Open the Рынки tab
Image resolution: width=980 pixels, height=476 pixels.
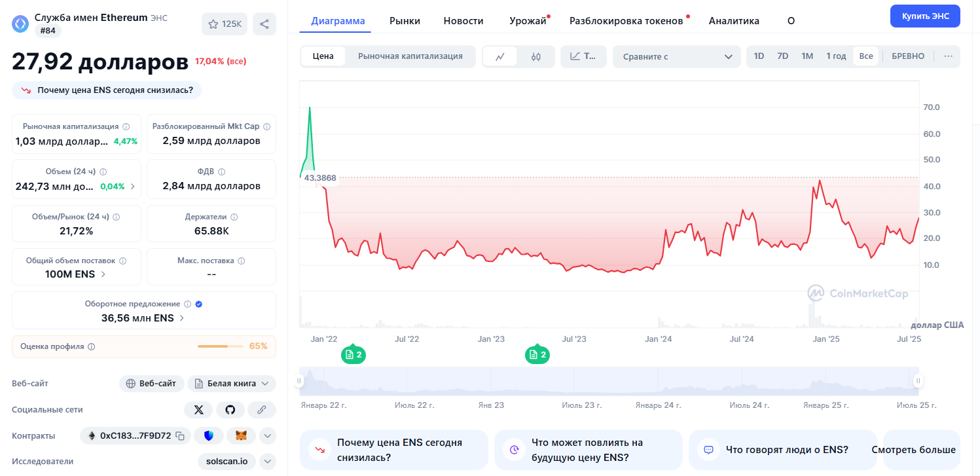pos(405,21)
